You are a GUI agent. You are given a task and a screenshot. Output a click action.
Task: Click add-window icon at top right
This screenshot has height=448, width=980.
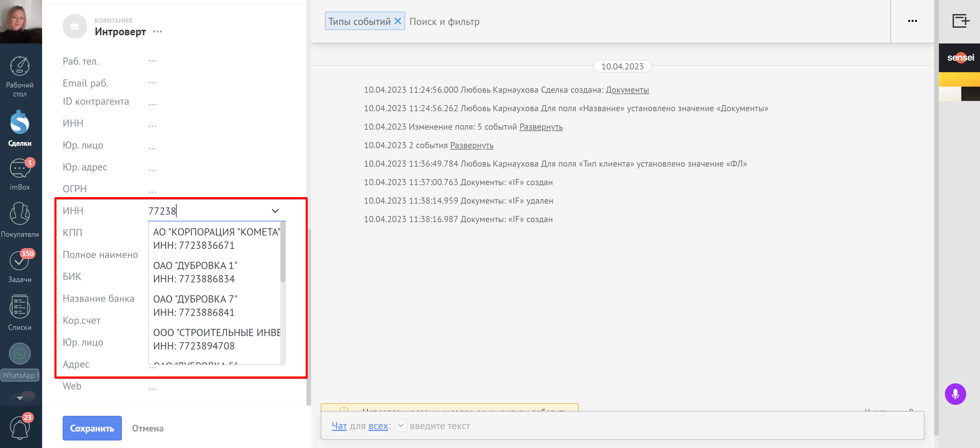coord(960,21)
